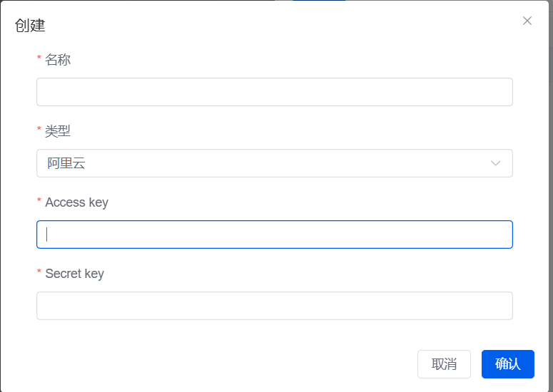Click the 名称 field label
The height and width of the screenshot is (392, 553).
(58, 60)
